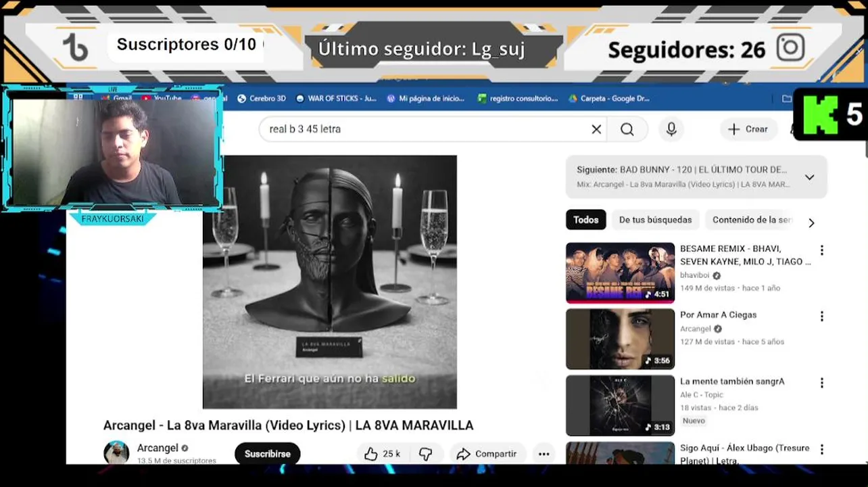Viewport: 868px width, 487px height.
Task: Click the Instagram icon in overlay
Action: coord(790,48)
